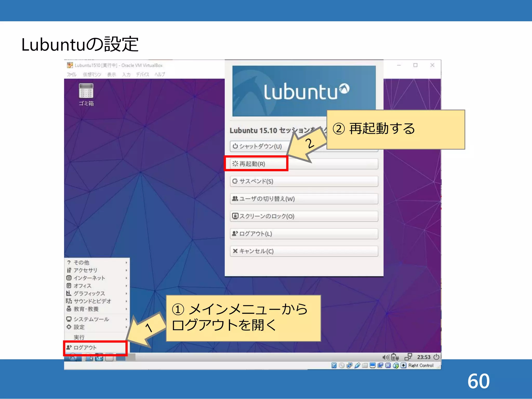Open the ゴミ箱 trash desktop icon
The image size is (532, 399).
click(x=86, y=95)
